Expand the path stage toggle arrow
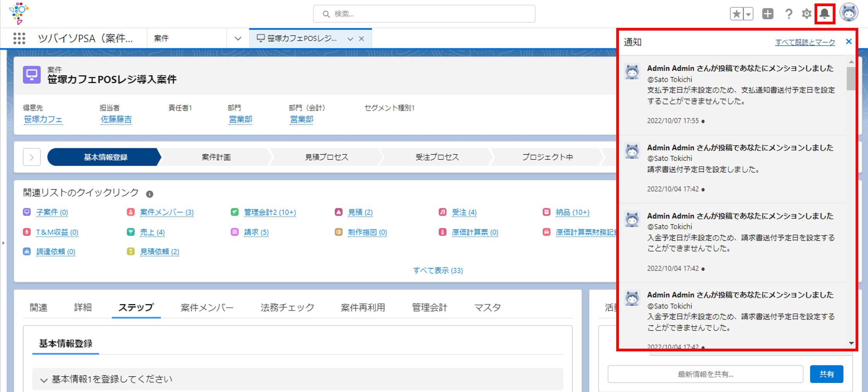This screenshot has width=868, height=392. point(32,157)
